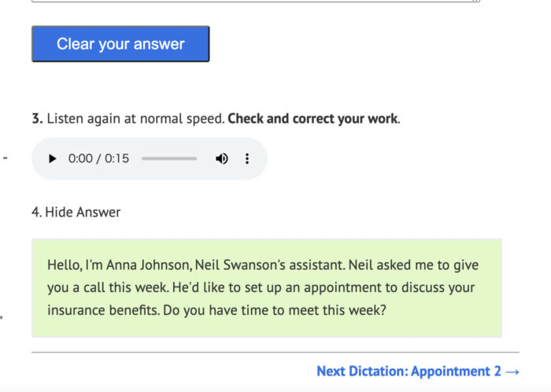Viewport: 551px width, 392px height.
Task: Click the Clear your answer button
Action: click(120, 44)
